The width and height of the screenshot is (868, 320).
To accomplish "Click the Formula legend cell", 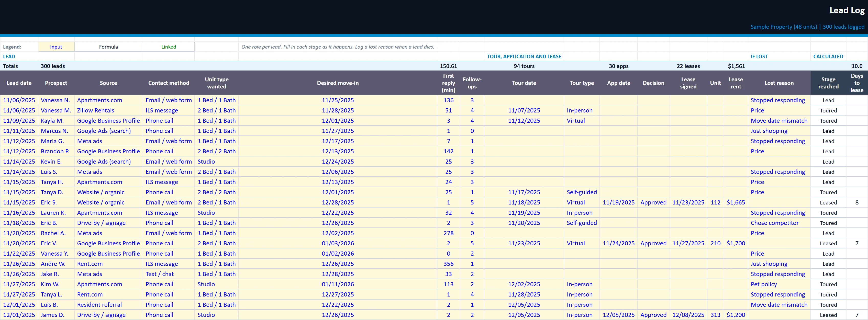I will (108, 47).
